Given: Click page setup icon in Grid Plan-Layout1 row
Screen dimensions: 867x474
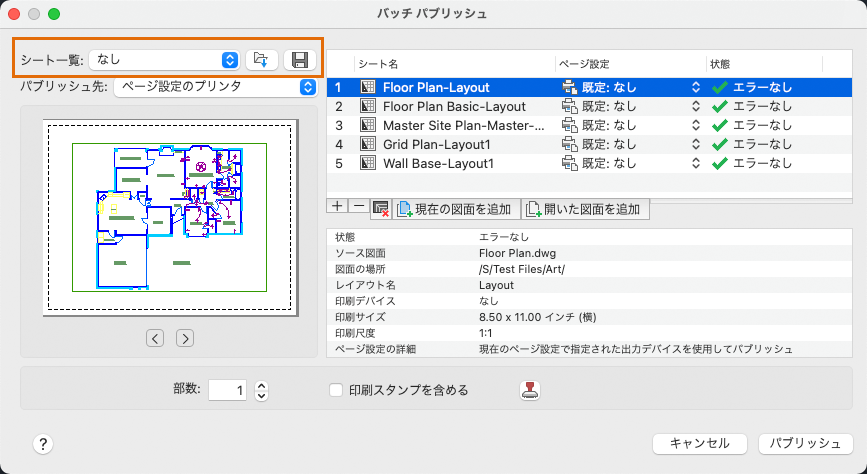Looking at the screenshot, I should point(570,144).
